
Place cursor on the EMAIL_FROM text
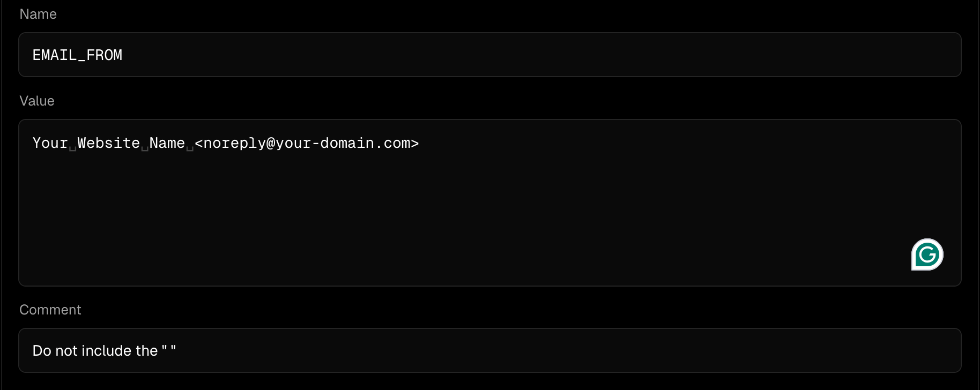click(77, 55)
